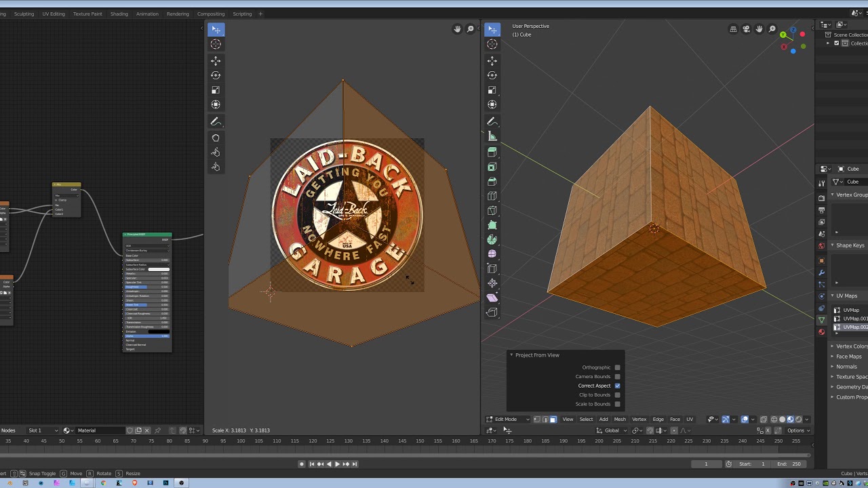Click the Material name field
This screenshot has width=868, height=488.
pos(100,430)
